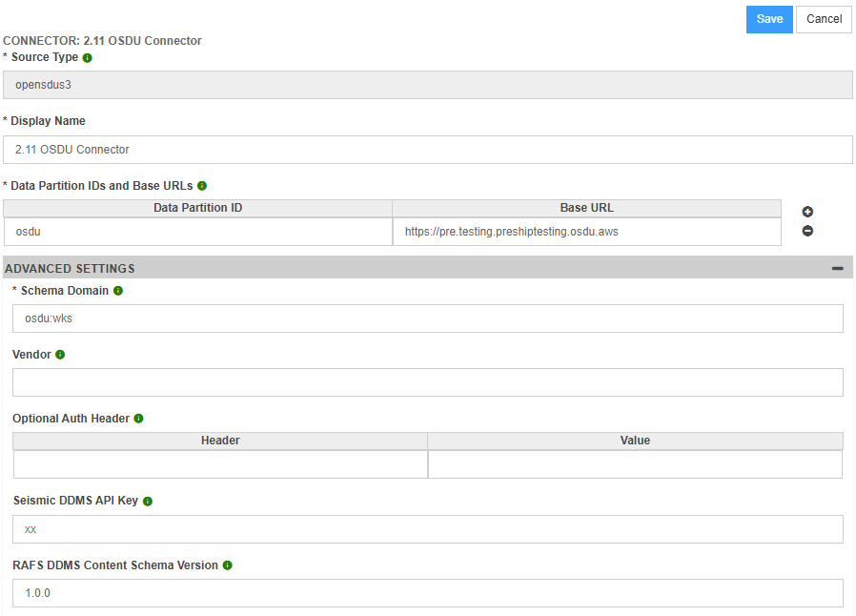Edit the RAFS schema version 1.0.0 field

click(427, 592)
